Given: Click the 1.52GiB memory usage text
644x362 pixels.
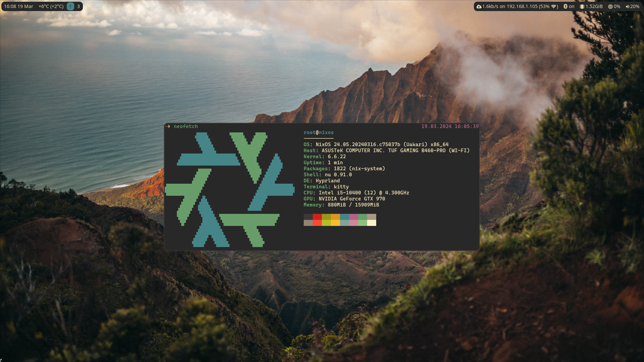Looking at the screenshot, I should [x=594, y=6].
